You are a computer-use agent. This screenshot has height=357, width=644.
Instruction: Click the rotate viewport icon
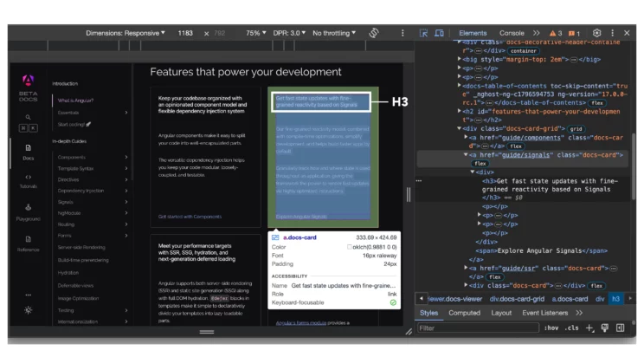coord(373,33)
